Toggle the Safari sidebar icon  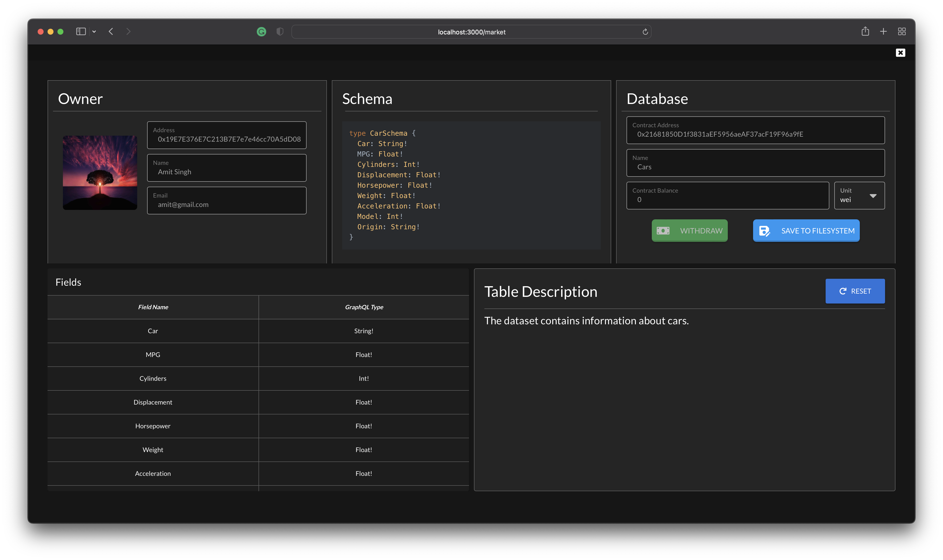81,32
